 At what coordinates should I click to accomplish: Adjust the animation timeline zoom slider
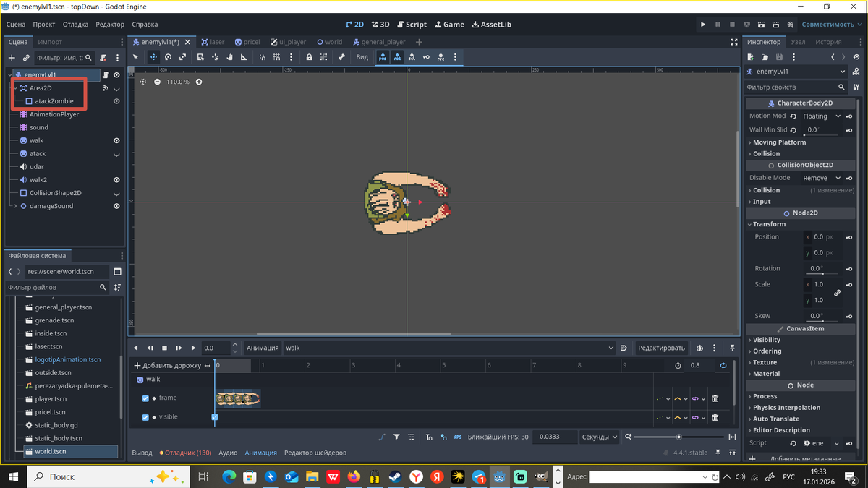click(678, 437)
